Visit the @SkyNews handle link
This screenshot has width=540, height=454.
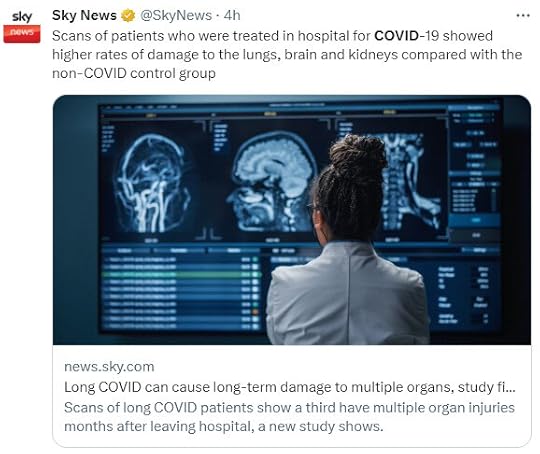pos(176,16)
